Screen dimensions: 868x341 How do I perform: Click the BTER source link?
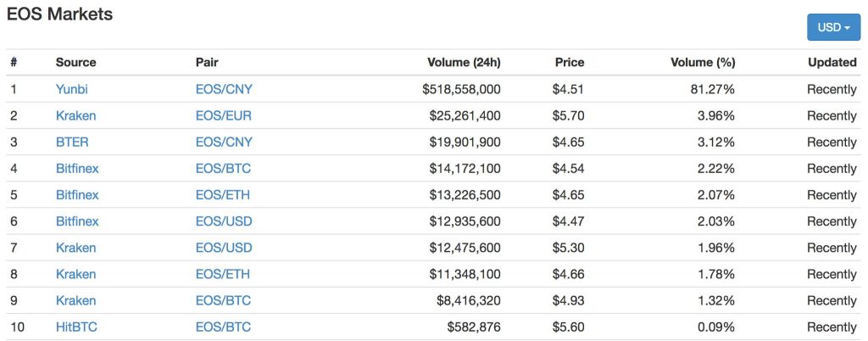coord(72,142)
